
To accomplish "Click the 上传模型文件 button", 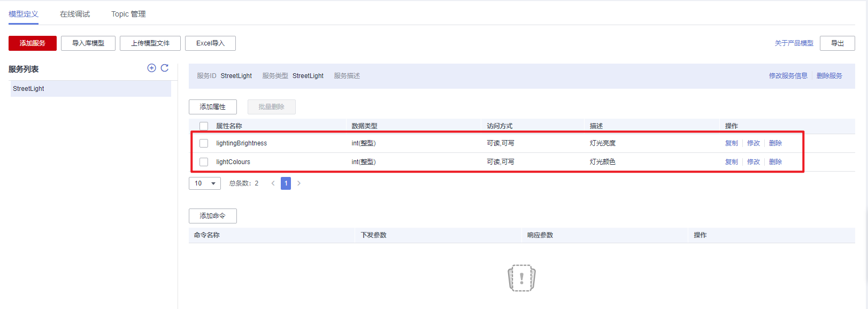I will point(150,43).
